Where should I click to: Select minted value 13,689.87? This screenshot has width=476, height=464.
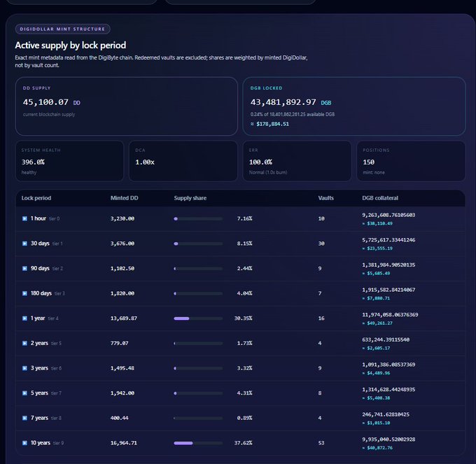(124, 318)
